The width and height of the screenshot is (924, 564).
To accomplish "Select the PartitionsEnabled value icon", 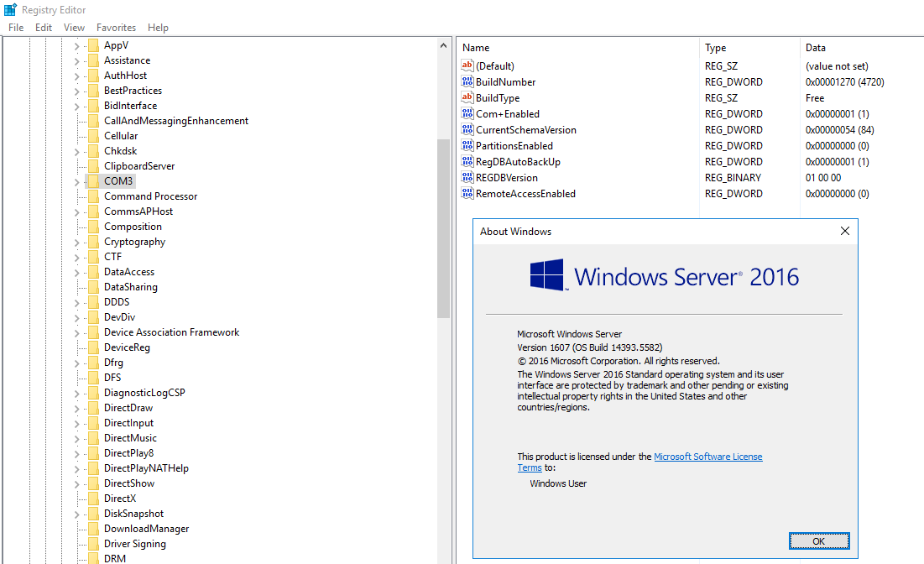I will 467,145.
